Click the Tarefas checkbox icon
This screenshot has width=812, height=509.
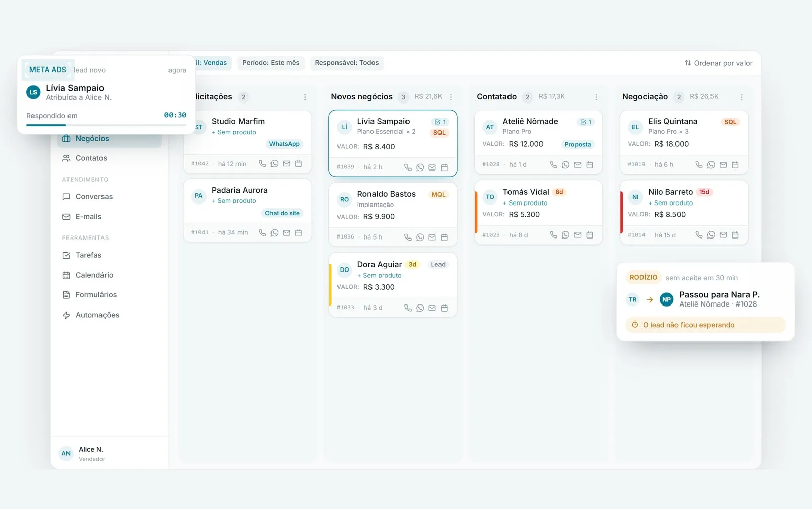pos(66,255)
